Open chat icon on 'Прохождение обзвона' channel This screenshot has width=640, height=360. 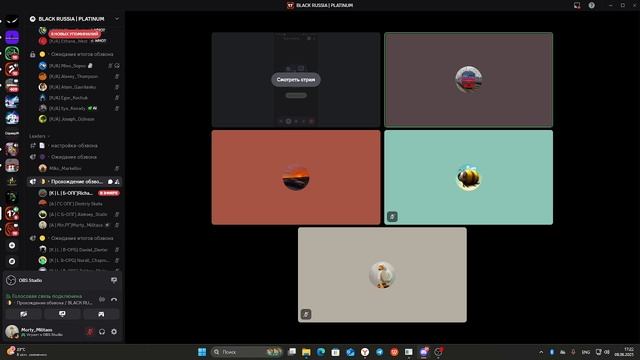pyautogui.click(x=110, y=182)
